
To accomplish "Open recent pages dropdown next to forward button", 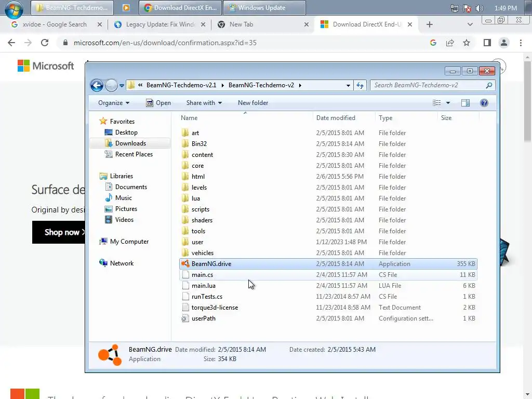I will pos(122,86).
